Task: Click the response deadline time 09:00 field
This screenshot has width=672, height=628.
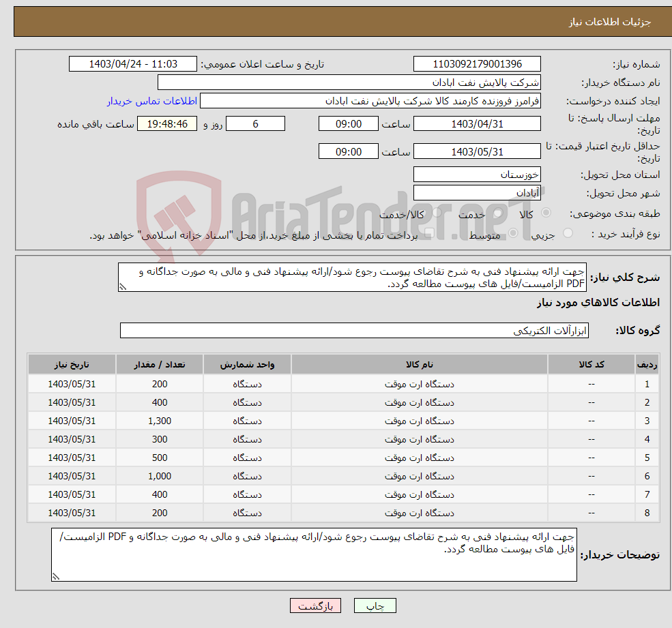Action: (x=349, y=124)
